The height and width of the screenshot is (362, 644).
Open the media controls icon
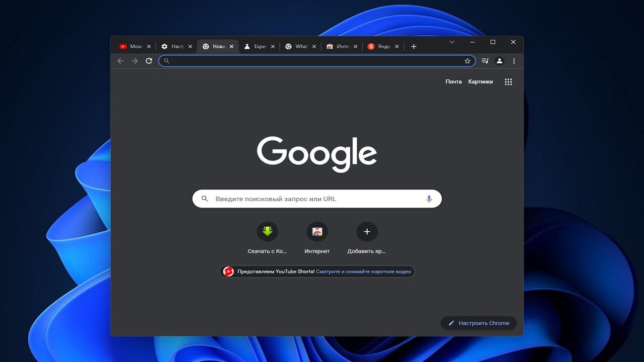click(x=485, y=61)
